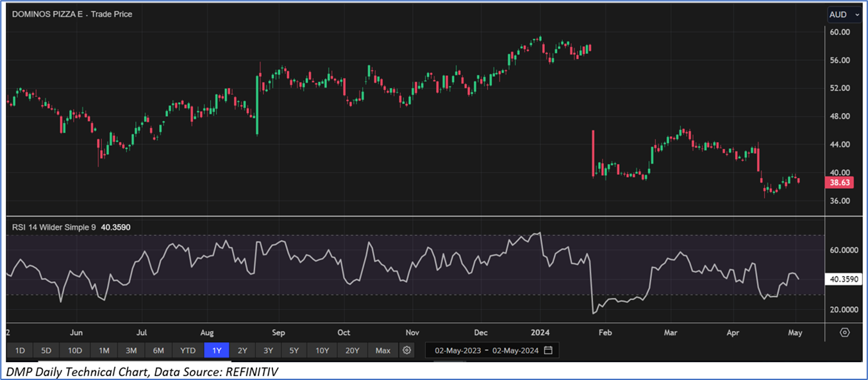Switch to the 10D range

pos(75,350)
